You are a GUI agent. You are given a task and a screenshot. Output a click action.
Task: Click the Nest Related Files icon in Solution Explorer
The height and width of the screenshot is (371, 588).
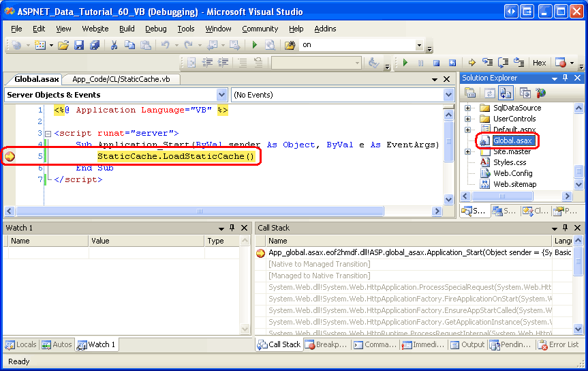pos(506,93)
